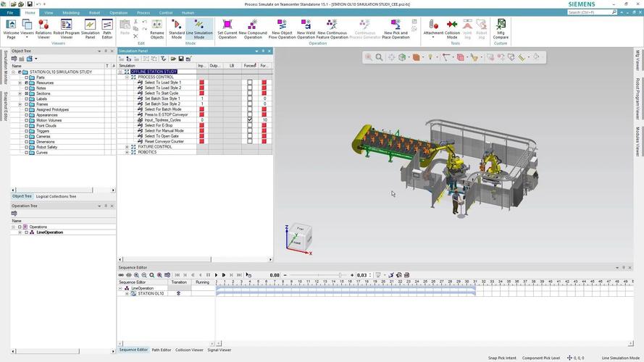Collapse the PROCESS CONTROL group
This screenshot has width=644, height=362.
point(127,77)
